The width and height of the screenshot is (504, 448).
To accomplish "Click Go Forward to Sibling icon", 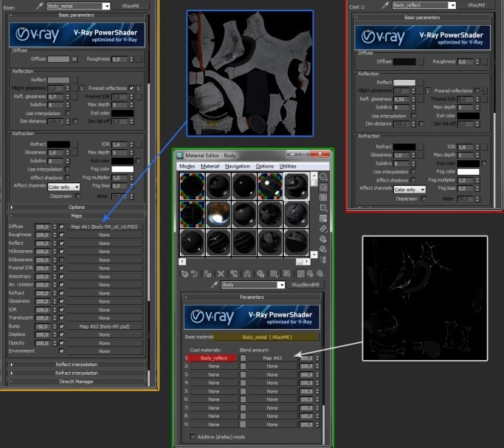I will (x=320, y=274).
